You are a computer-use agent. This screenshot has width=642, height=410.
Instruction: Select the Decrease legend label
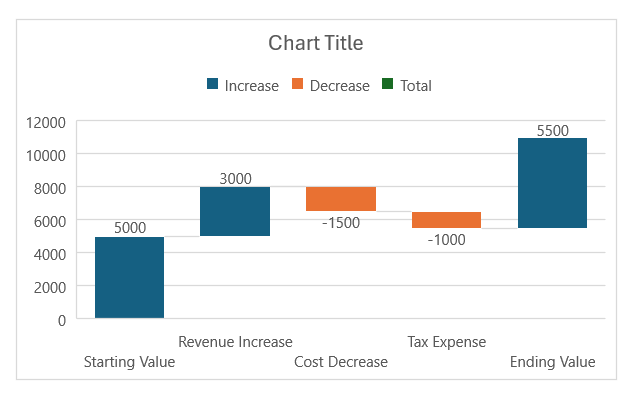pyautogui.click(x=340, y=86)
